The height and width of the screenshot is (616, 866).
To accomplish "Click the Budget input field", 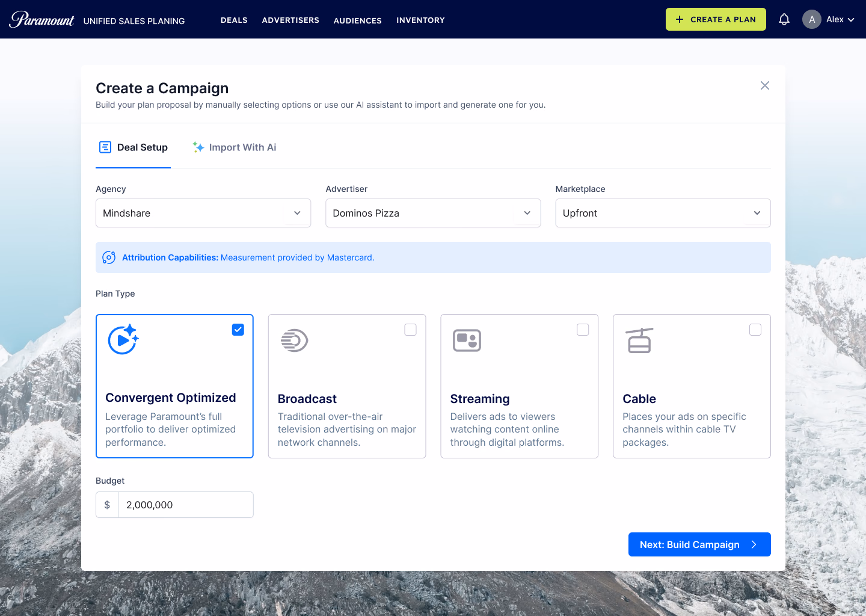I will [x=186, y=505].
